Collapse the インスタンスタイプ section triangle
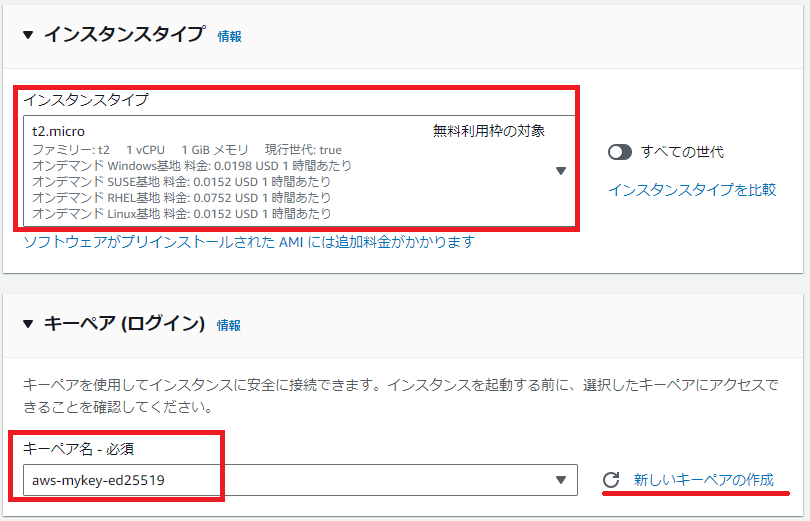Screen dimensions: 810x521 coord(28,35)
